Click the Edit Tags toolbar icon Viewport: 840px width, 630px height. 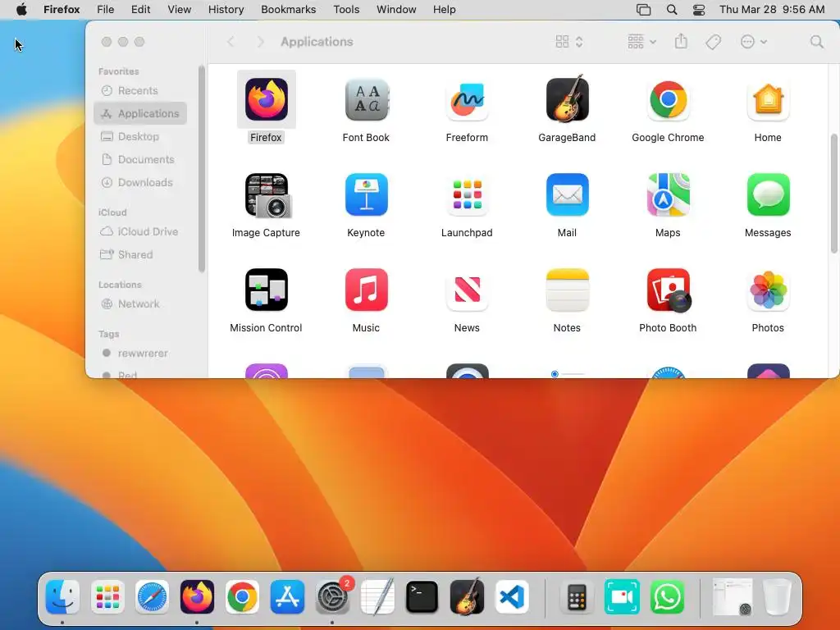(x=714, y=42)
